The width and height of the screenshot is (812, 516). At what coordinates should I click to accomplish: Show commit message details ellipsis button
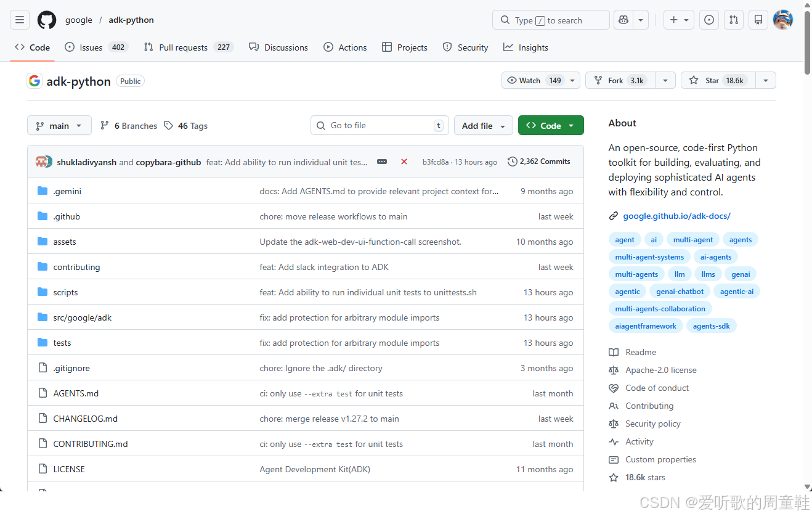[x=382, y=162]
